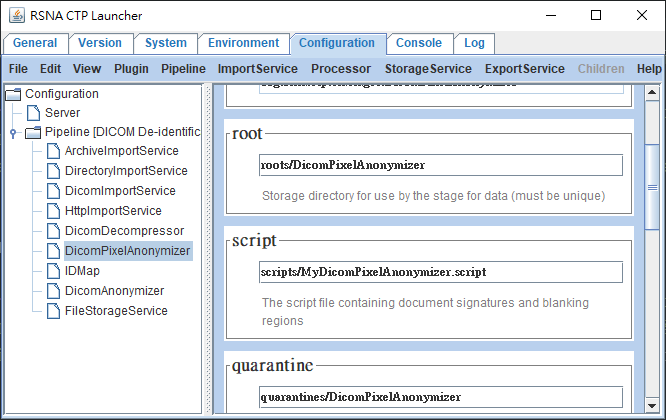Click the DicomAnonymizer document icon
This screenshot has height=420, width=666.
point(53,290)
